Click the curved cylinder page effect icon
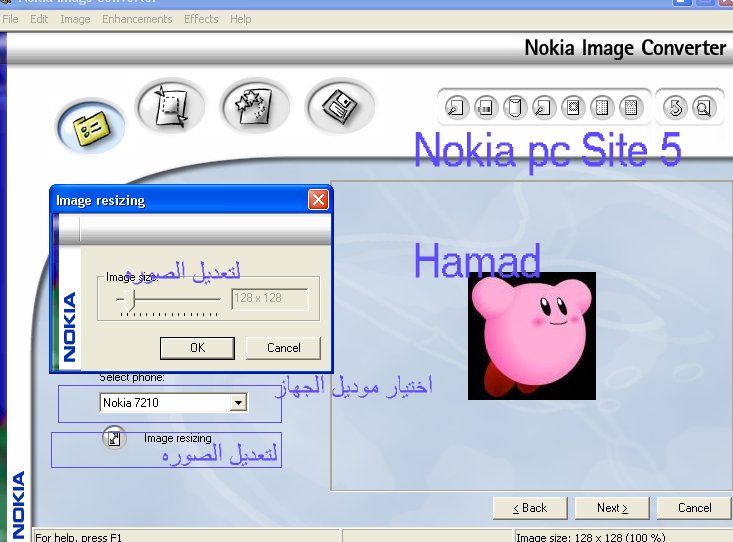Image resolution: width=733 pixels, height=542 pixels. 515,108
